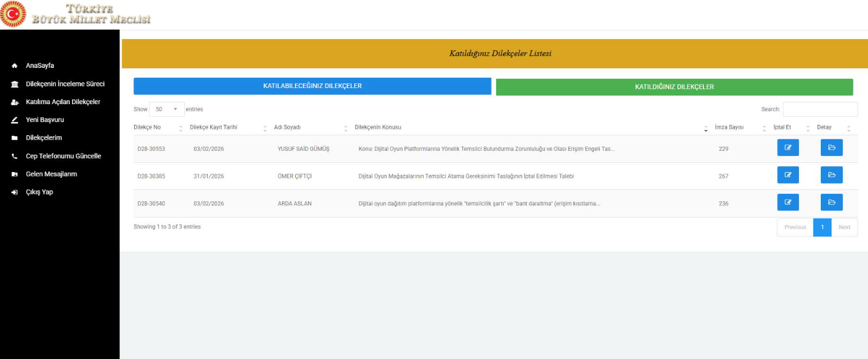Viewport: 868px width, 359px height.
Task: Click the date 31/01/2026
Action: (x=209, y=176)
